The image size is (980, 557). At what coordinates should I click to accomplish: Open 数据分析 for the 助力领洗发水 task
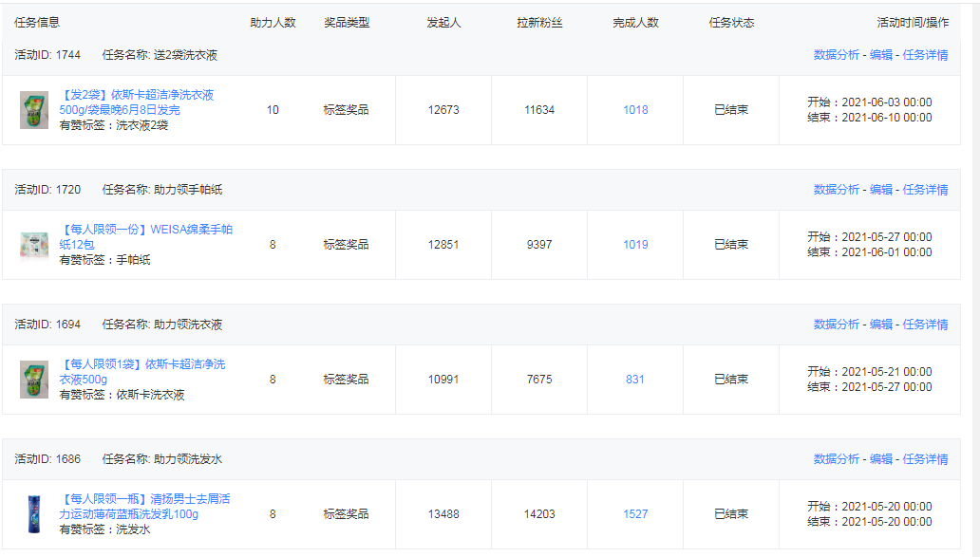837,459
